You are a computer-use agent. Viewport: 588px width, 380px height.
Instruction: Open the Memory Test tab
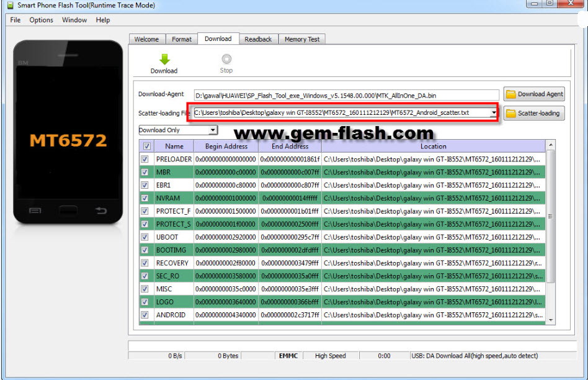pos(302,39)
